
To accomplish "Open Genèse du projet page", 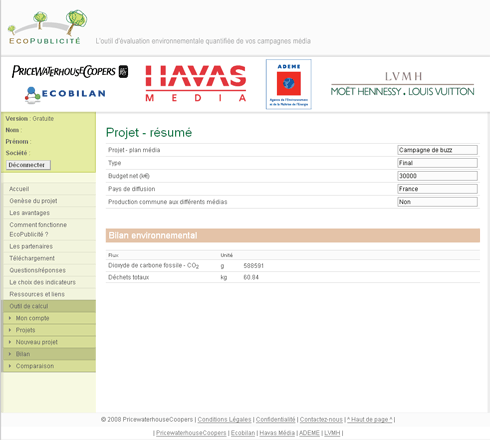I will (33, 201).
